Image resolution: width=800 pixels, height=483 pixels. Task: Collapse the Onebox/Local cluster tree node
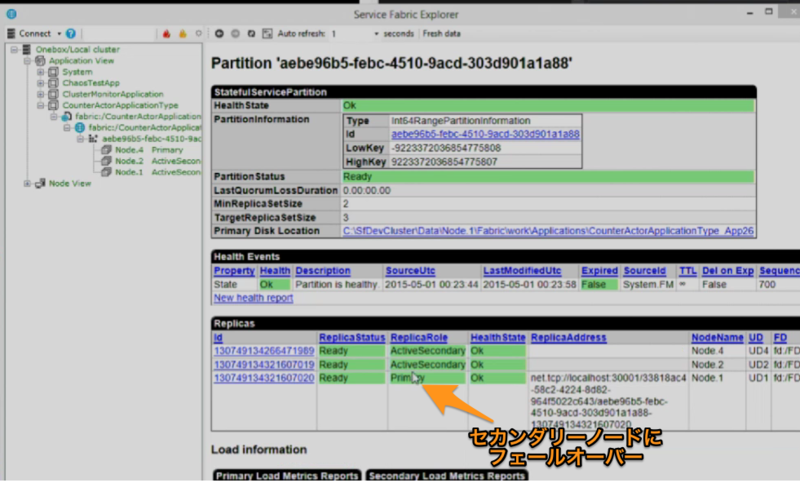pos(14,49)
